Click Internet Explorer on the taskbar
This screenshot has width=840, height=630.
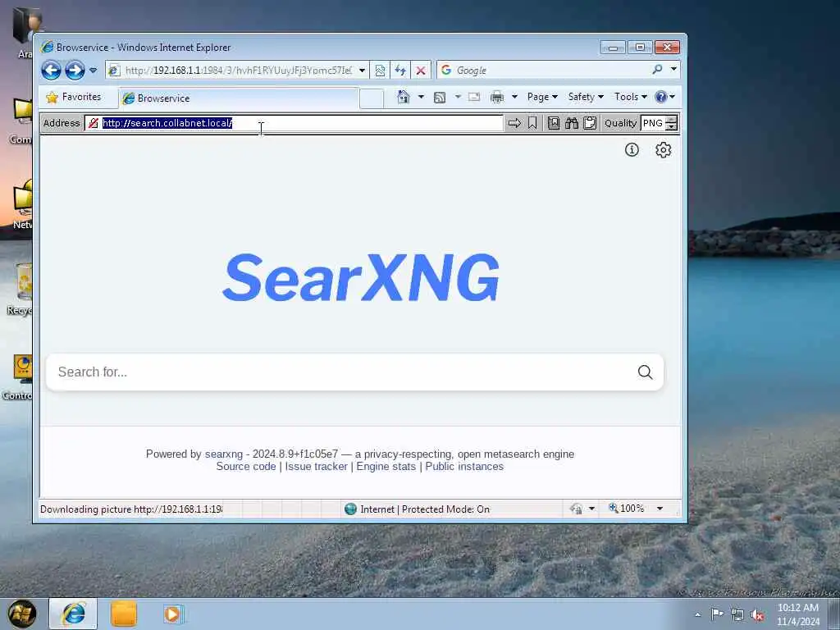pos(73,614)
